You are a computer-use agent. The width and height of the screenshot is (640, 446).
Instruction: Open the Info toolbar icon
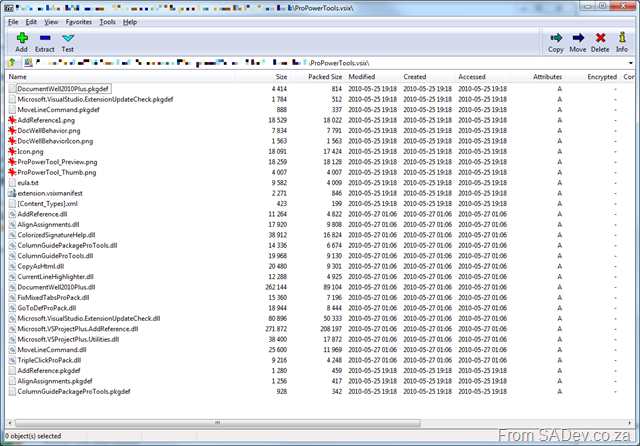621,41
